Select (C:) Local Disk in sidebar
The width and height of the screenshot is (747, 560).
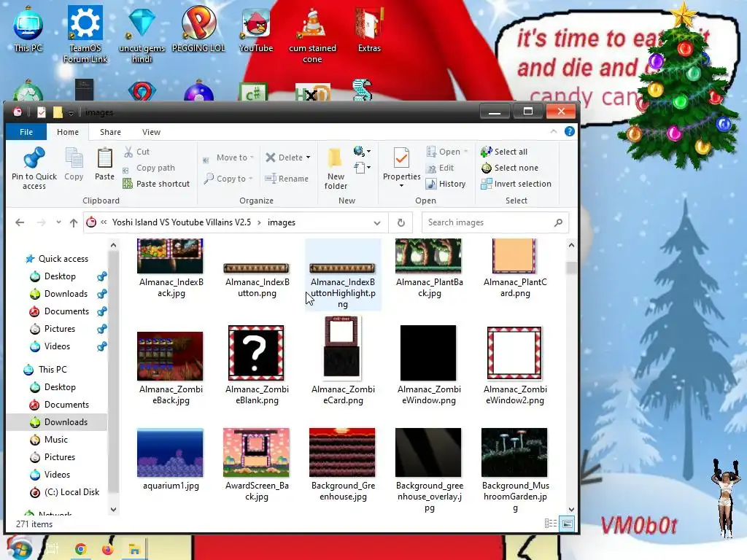[x=71, y=492]
